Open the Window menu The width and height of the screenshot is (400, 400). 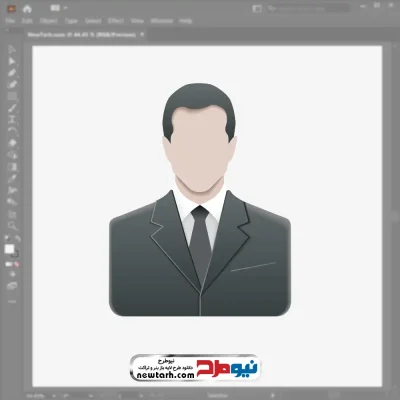pyautogui.click(x=162, y=21)
